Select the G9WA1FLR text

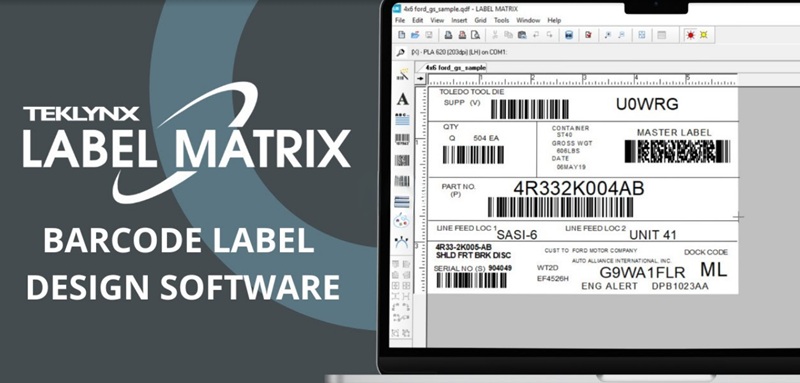point(642,272)
